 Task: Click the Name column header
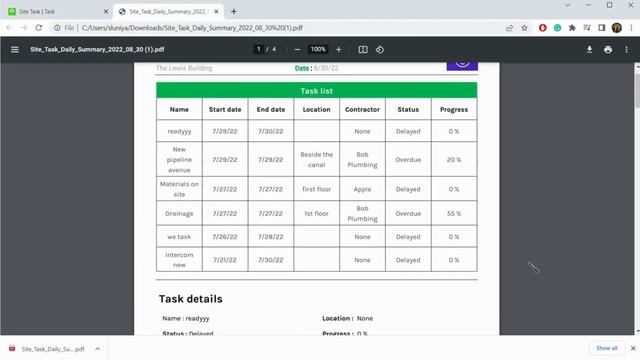(x=179, y=109)
